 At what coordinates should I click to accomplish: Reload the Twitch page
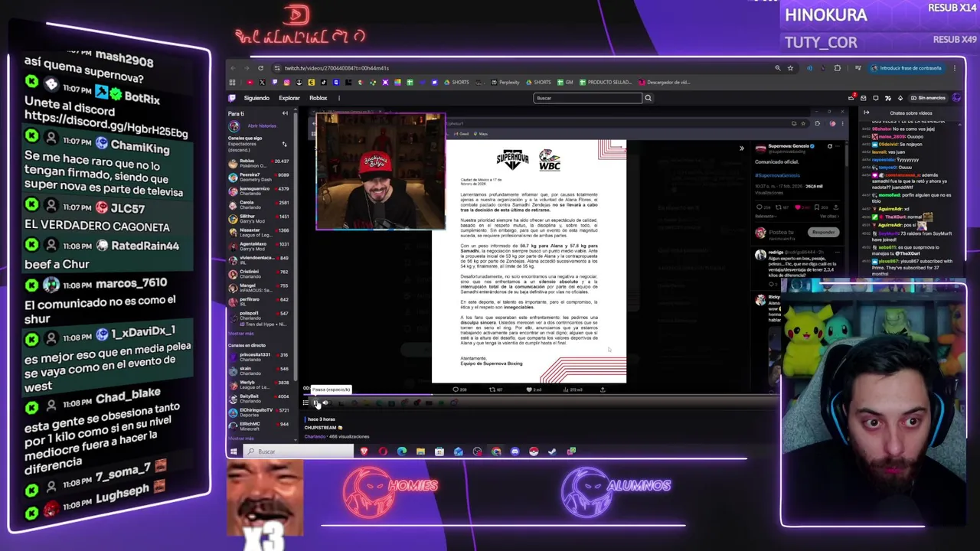(x=260, y=68)
